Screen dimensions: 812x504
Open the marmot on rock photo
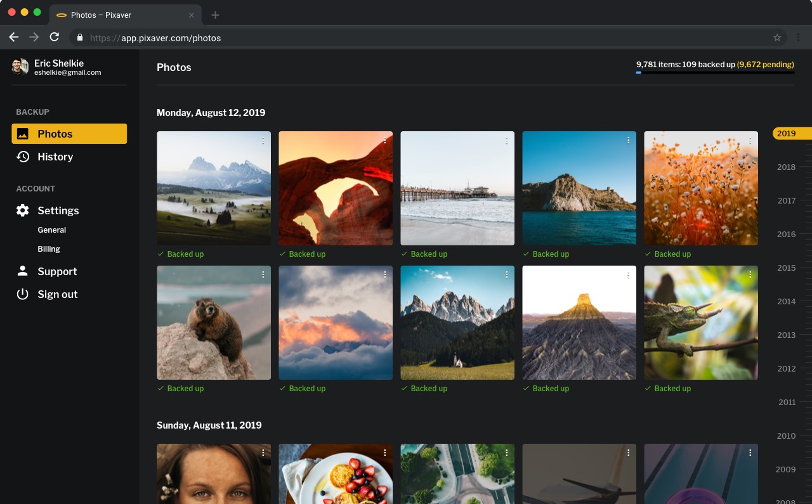click(x=214, y=323)
